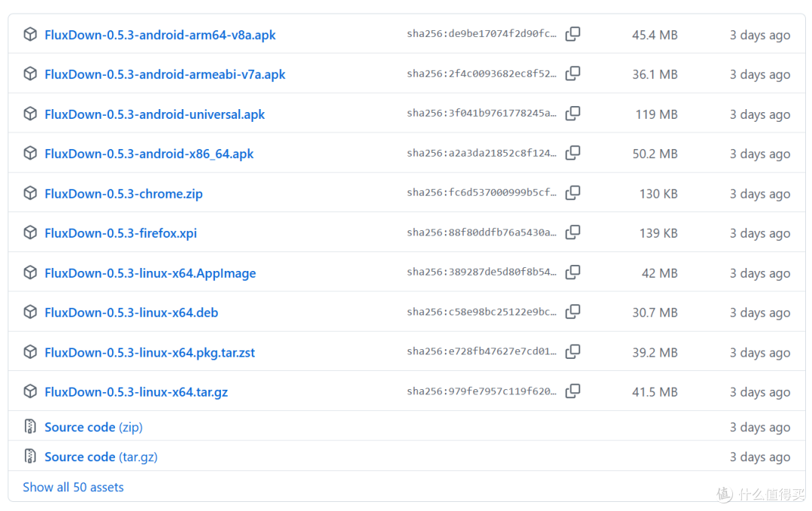Download FluxDown-0.5.3-linux-x64.AppImage

click(x=150, y=273)
